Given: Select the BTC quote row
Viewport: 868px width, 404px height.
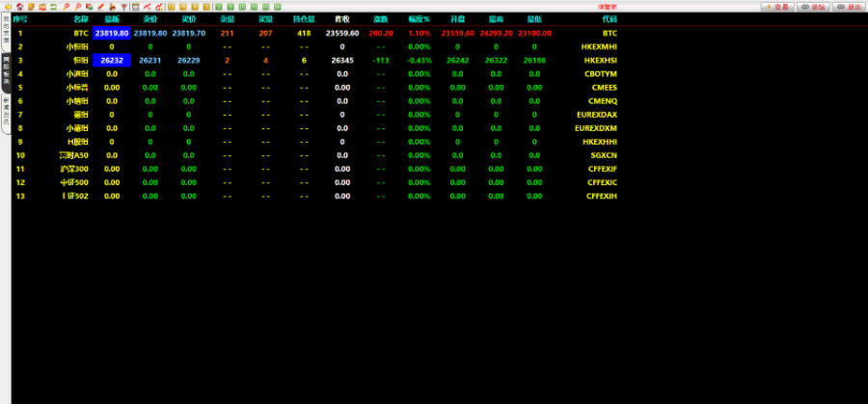Looking at the screenshot, I should (315, 33).
